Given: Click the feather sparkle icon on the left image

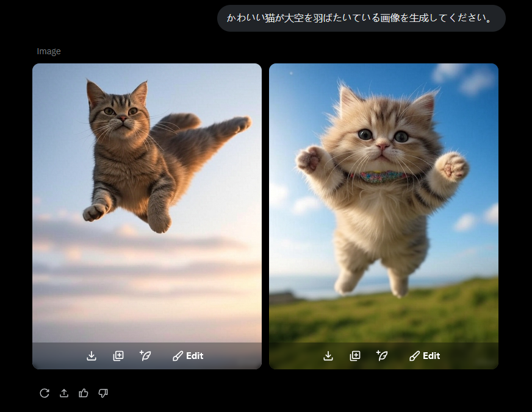Looking at the screenshot, I should (145, 356).
